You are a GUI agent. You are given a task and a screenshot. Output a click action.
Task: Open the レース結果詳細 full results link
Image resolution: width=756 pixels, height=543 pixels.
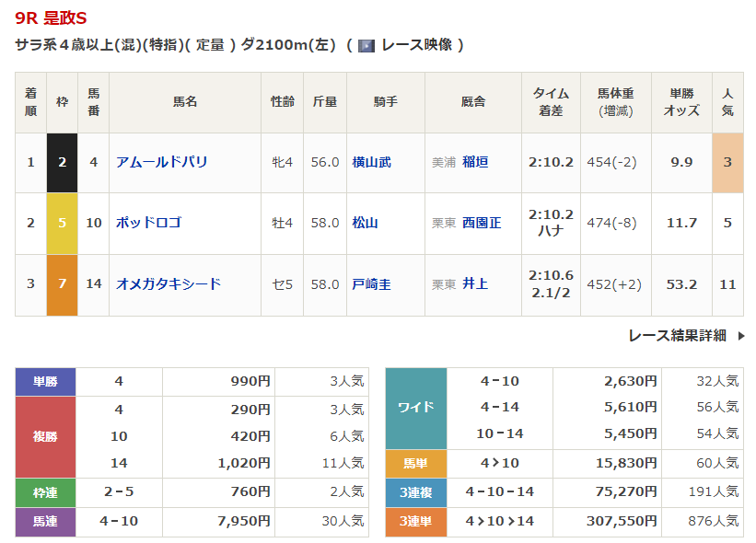677,336
